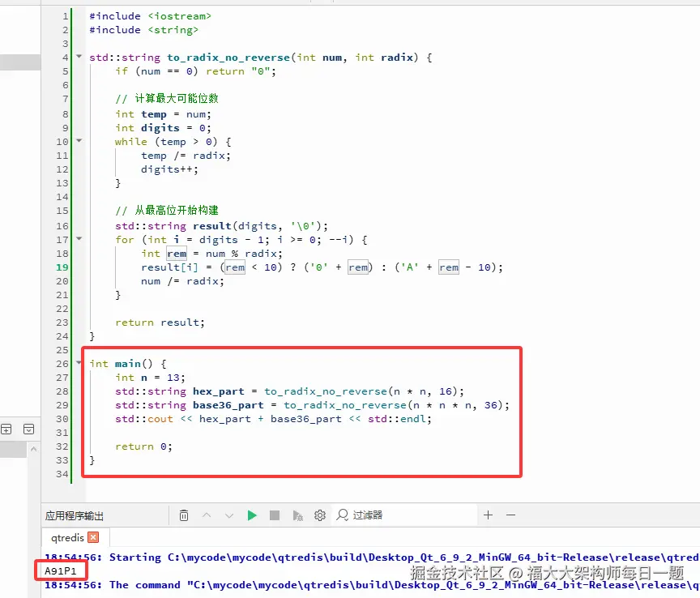Click 'int digits = 0;' on line 9
Viewport: 700px width, 598px height.
point(163,128)
